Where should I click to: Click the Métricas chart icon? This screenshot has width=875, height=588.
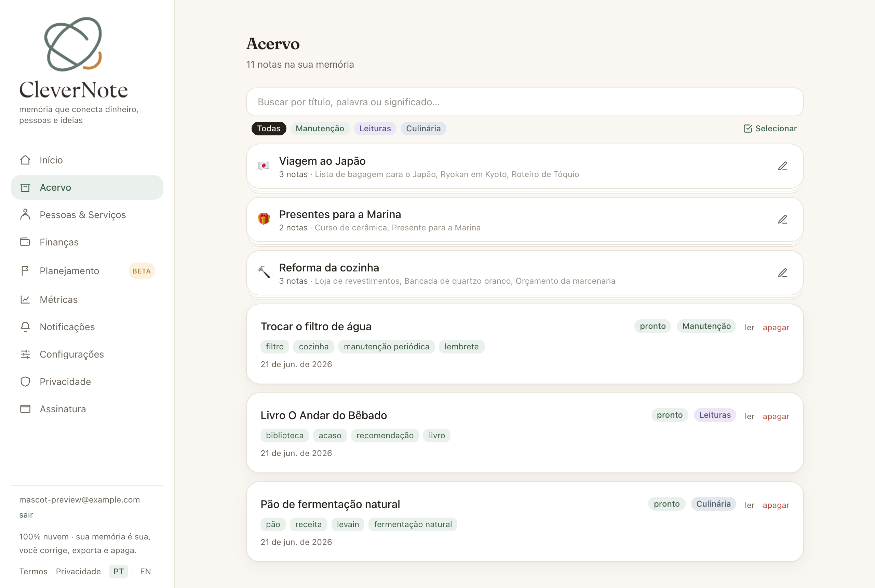click(x=25, y=299)
